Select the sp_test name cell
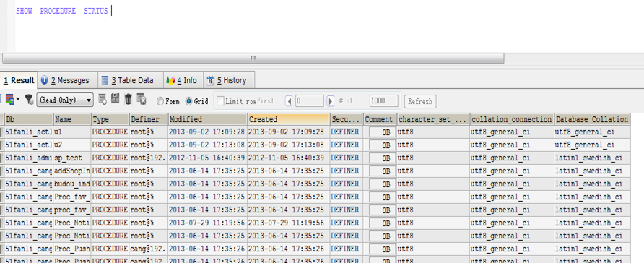This screenshot has height=263, width=644. tap(72, 158)
